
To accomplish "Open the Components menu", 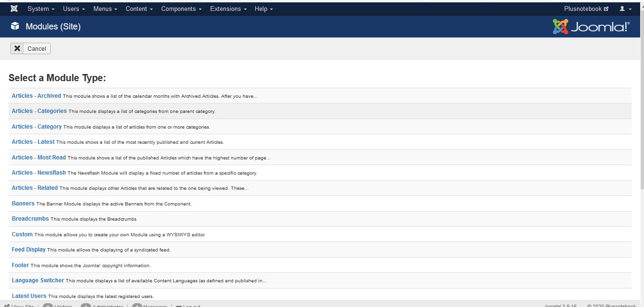I will pos(181,9).
